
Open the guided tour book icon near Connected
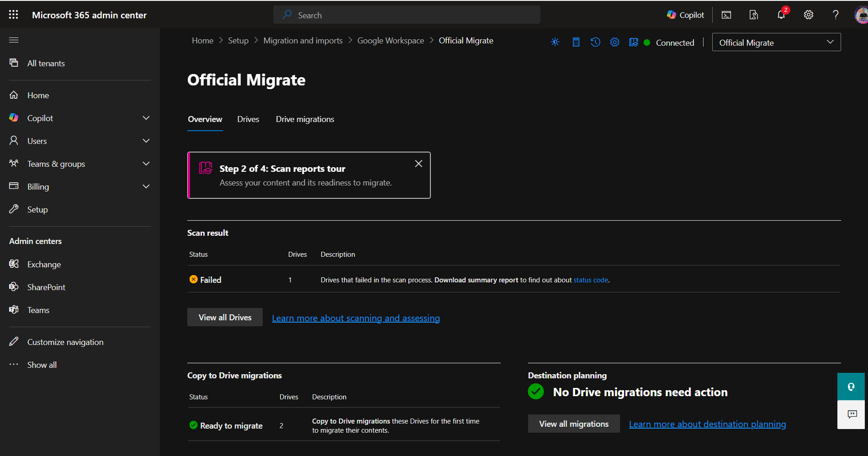point(633,42)
